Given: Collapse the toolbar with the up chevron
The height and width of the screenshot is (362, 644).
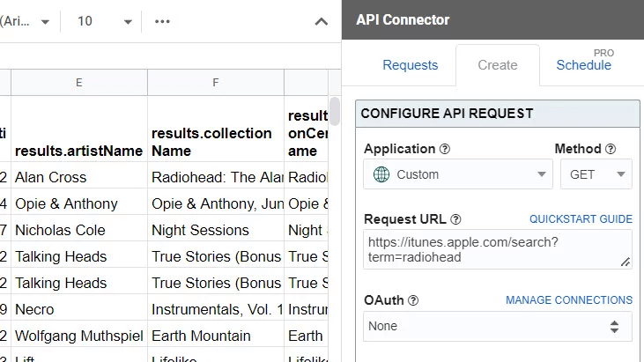Looking at the screenshot, I should click(322, 22).
